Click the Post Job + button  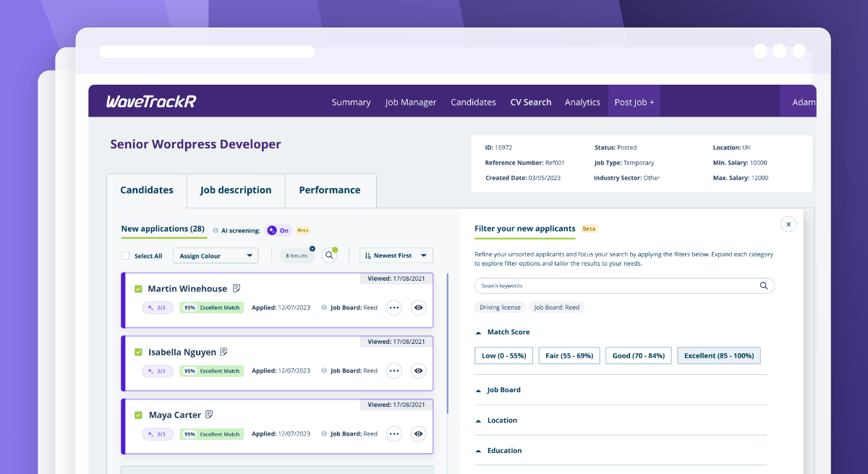[x=634, y=101]
